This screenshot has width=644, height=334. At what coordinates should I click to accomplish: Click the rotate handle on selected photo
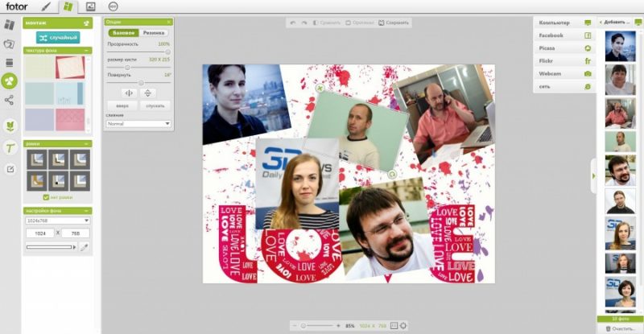[392, 174]
